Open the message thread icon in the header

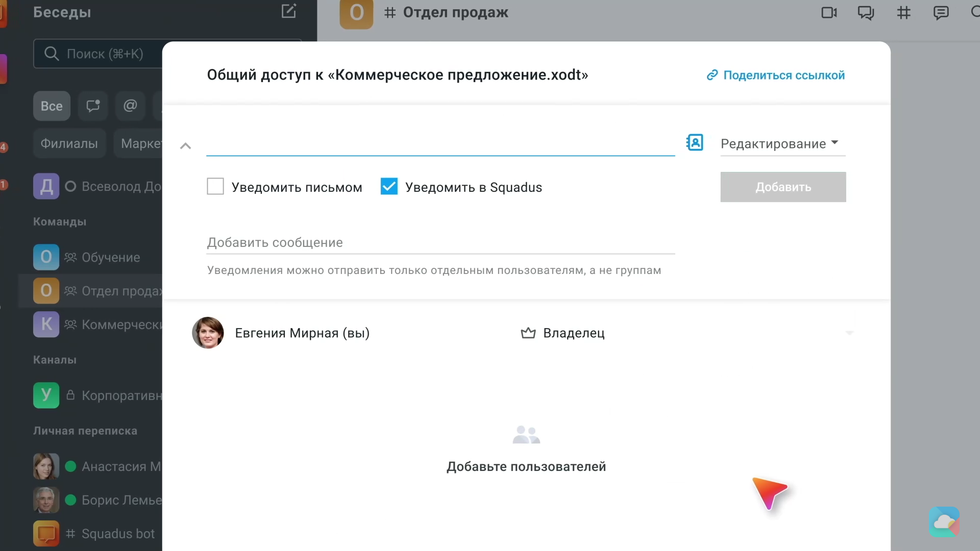click(x=941, y=12)
